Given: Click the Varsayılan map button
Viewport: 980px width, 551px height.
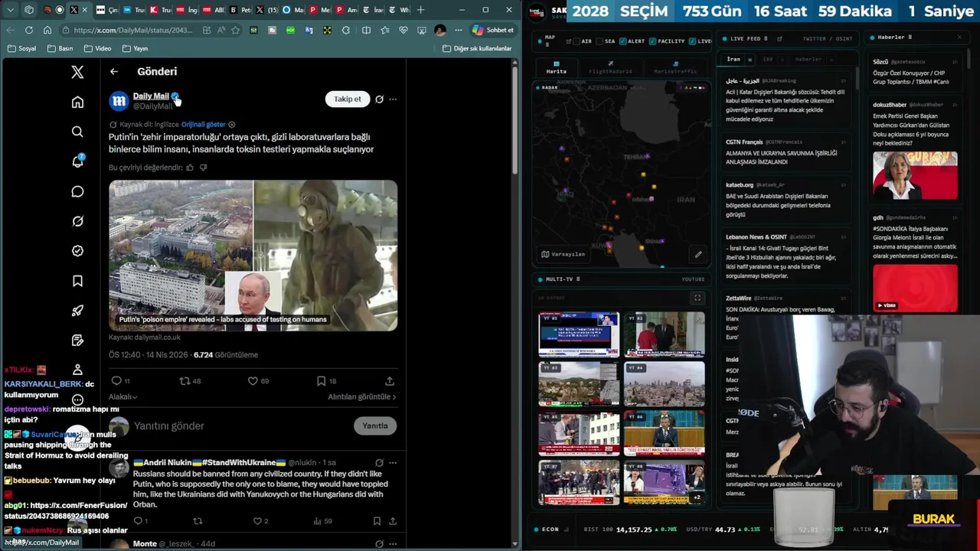Looking at the screenshot, I should click(x=563, y=254).
